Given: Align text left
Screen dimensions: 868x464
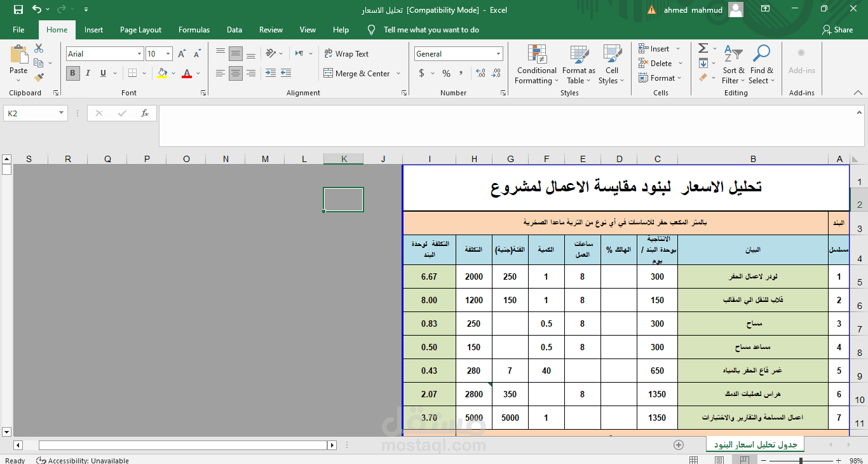Looking at the screenshot, I should pyautogui.click(x=220, y=73).
